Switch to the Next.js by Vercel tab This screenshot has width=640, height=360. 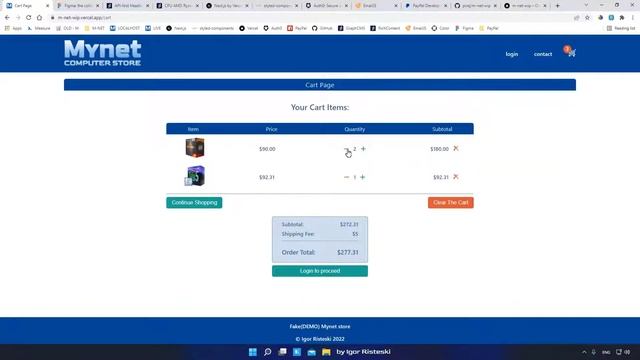click(227, 6)
